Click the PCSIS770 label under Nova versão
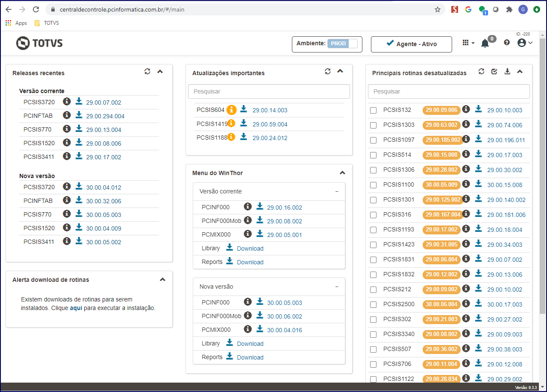This screenshot has height=392, width=547. pos(38,214)
